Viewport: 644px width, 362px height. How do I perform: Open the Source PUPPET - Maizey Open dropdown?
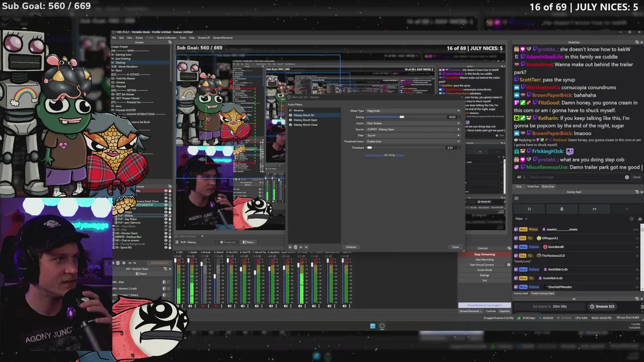pyautogui.click(x=413, y=129)
